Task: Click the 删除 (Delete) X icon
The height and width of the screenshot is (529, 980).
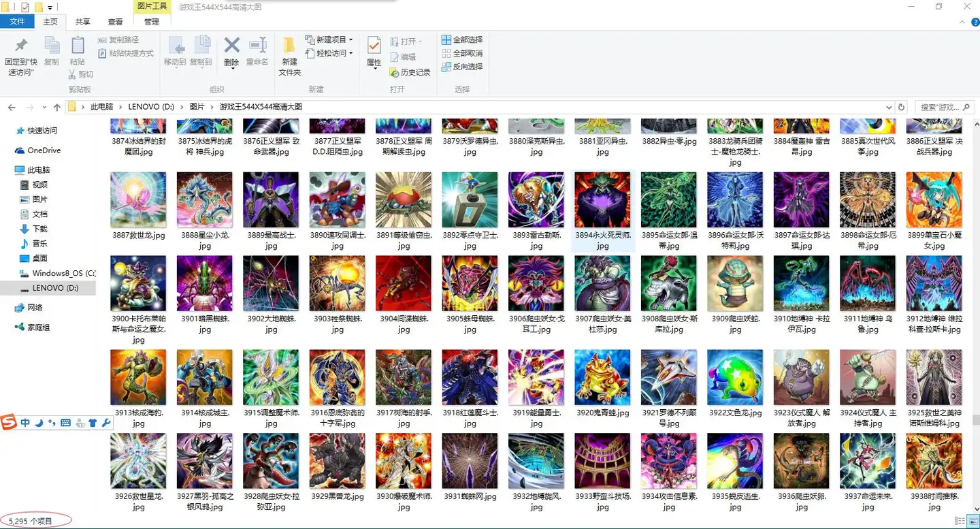Action: coord(231,46)
